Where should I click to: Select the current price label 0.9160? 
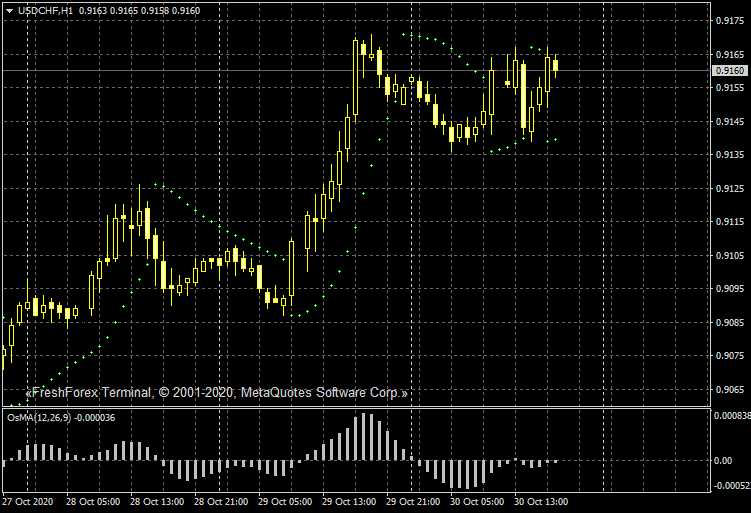[x=729, y=70]
